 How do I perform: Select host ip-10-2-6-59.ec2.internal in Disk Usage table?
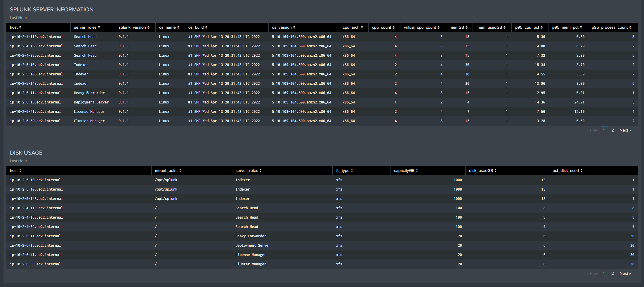coord(35,264)
